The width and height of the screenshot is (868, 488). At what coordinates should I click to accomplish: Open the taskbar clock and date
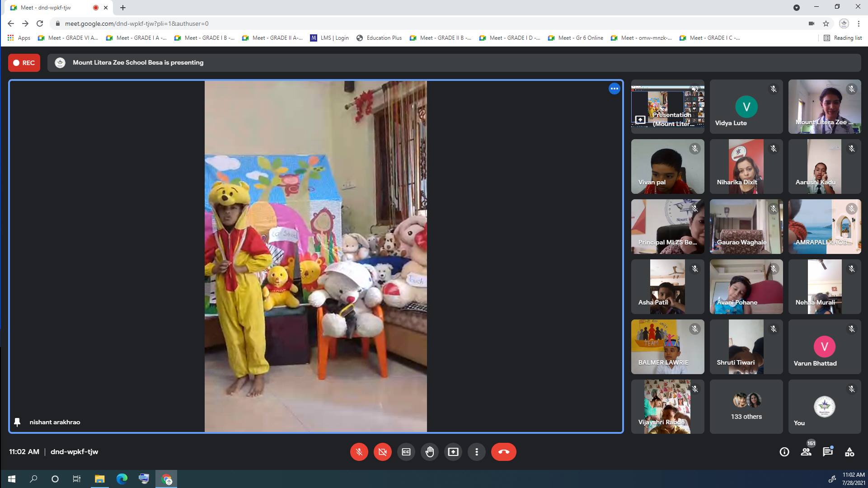coord(853,479)
